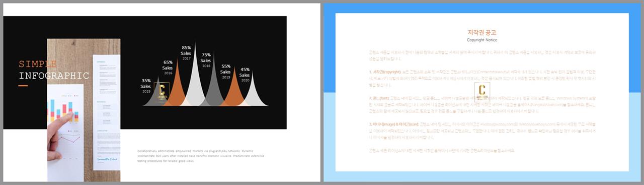This screenshot has width=644, height=185.
Task: Select the "65% Sales 2016" label
Action: click(x=168, y=68)
